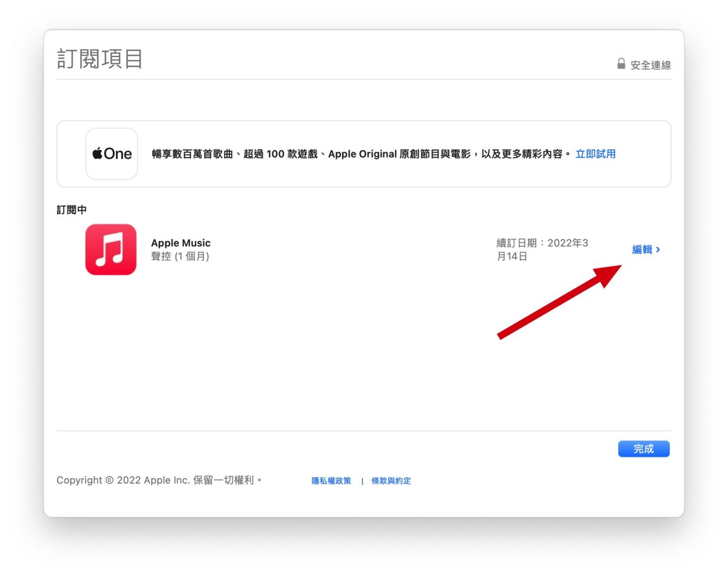
Task: Open 編輯 for Apple Music subscription
Action: pyautogui.click(x=646, y=249)
